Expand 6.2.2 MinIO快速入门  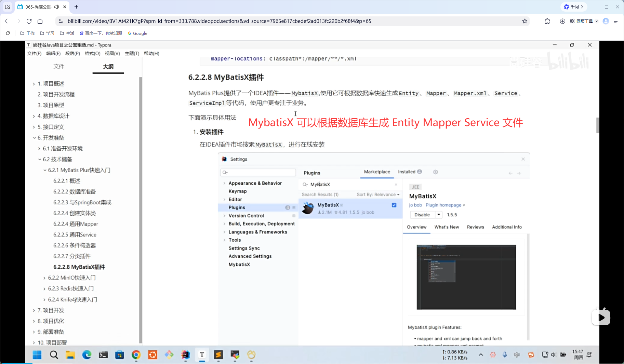(x=44, y=278)
